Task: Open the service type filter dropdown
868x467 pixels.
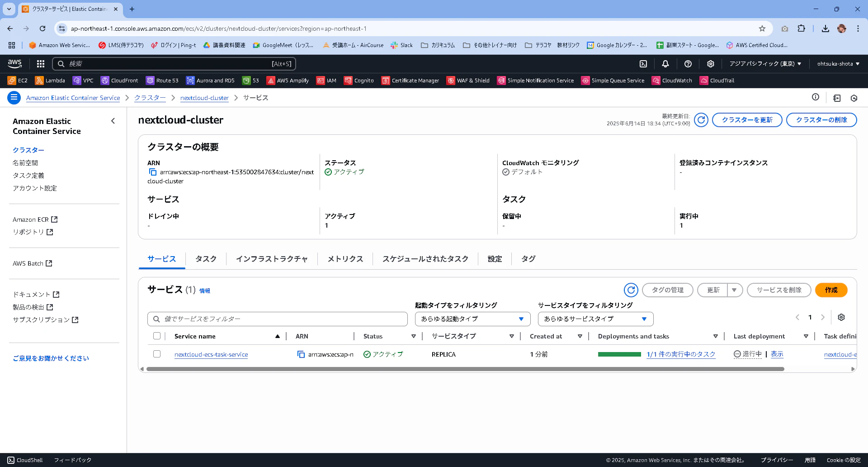Action: [x=595, y=319]
